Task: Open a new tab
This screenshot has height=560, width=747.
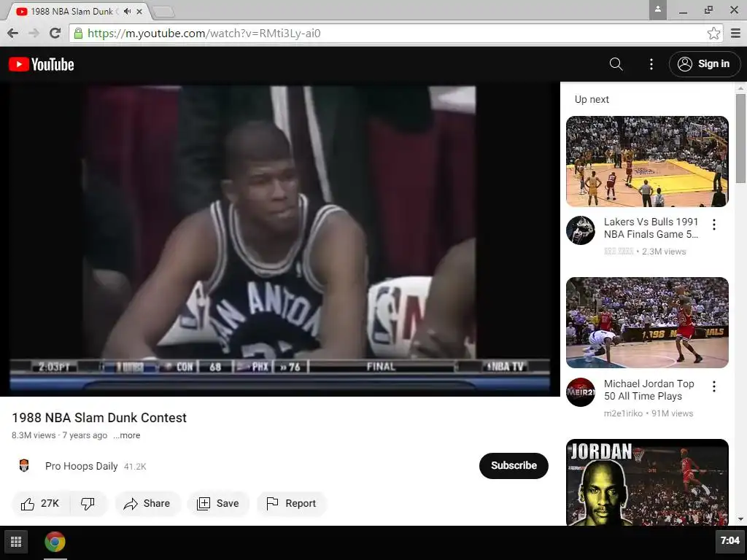Action: pos(163,12)
